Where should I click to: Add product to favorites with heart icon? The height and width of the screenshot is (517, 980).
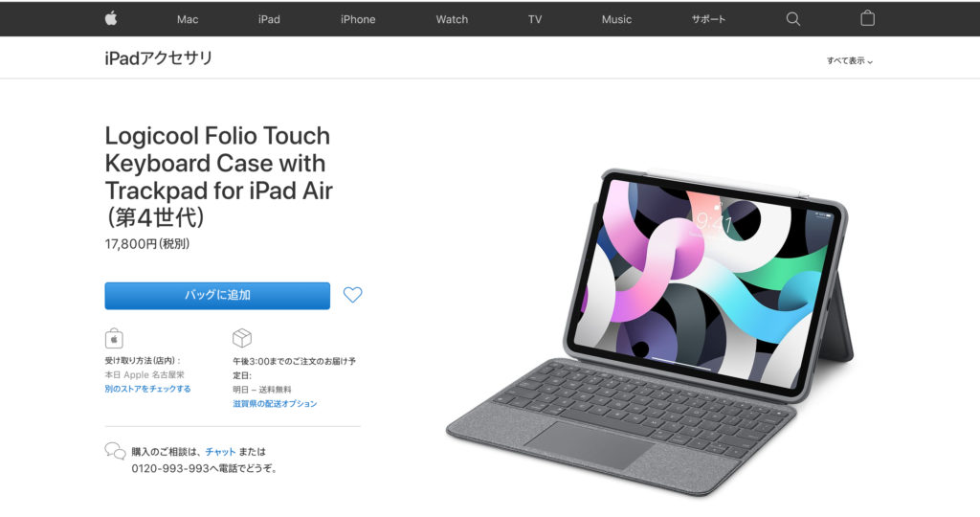[x=352, y=295]
